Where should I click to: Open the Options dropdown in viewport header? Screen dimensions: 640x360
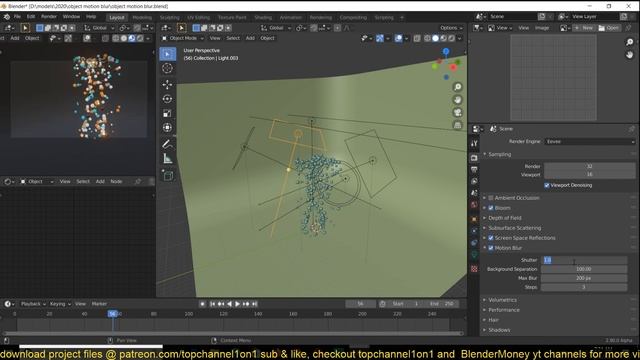click(x=451, y=28)
